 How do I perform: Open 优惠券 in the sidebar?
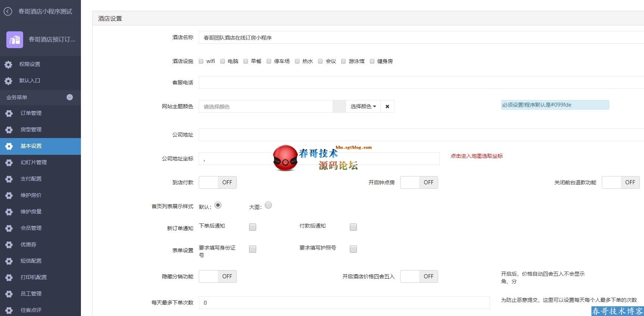40,245
